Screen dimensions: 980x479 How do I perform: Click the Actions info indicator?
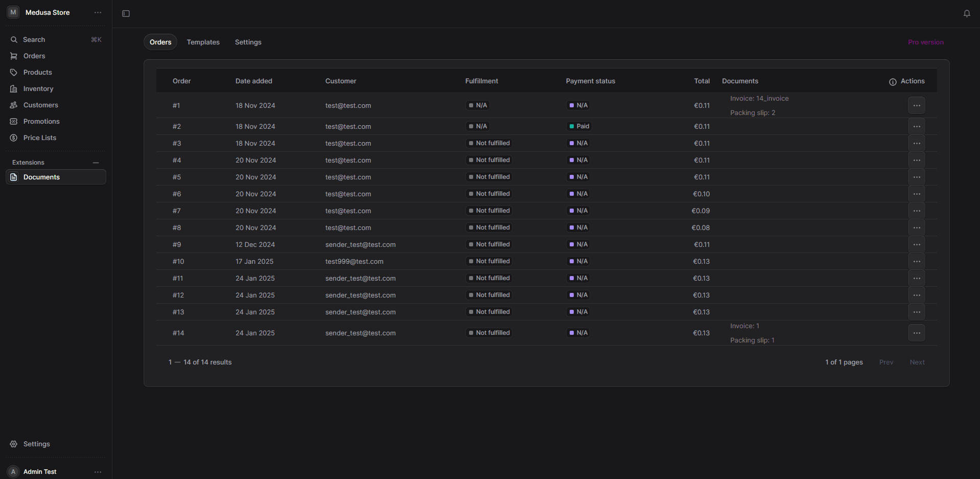click(892, 81)
